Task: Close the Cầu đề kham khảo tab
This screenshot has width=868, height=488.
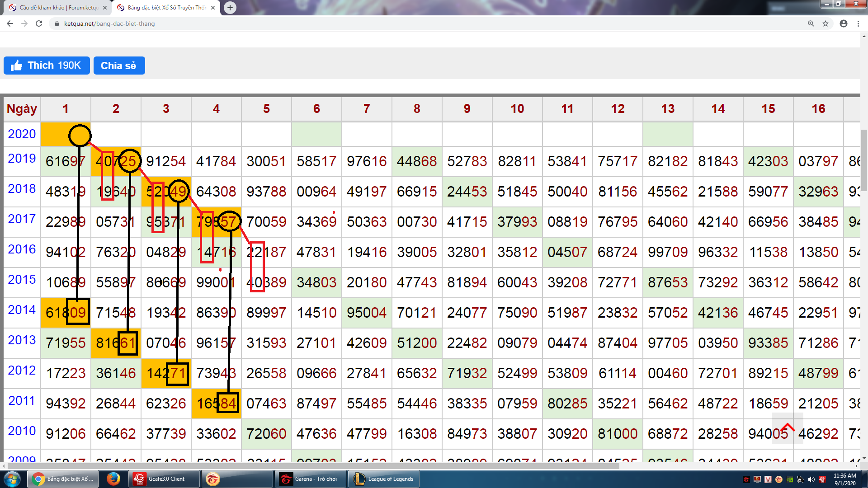Action: click(105, 8)
